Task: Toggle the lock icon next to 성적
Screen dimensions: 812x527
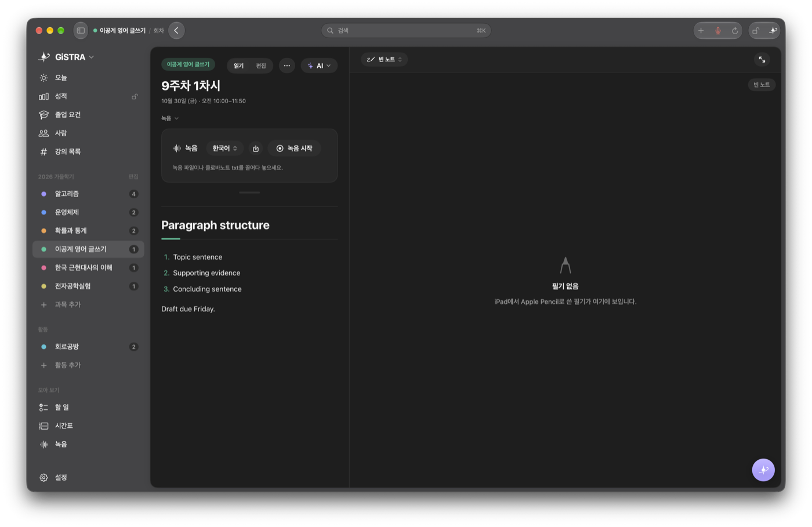Action: tap(135, 96)
